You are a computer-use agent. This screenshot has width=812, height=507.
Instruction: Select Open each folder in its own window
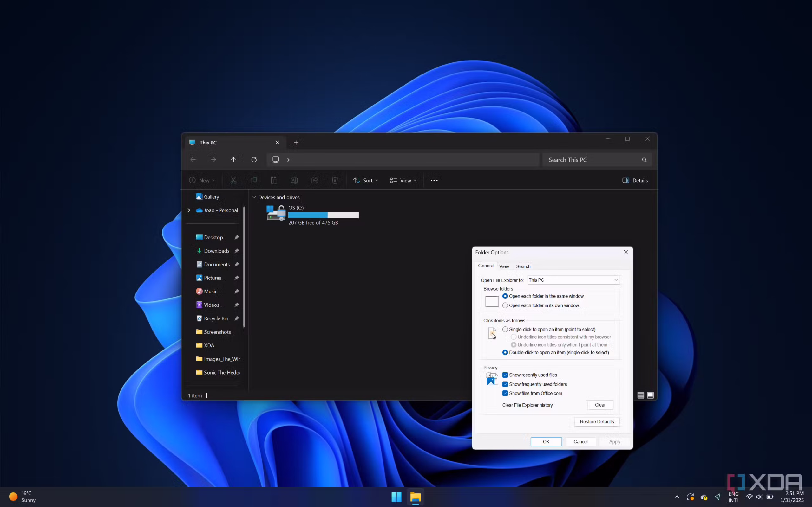click(x=505, y=305)
